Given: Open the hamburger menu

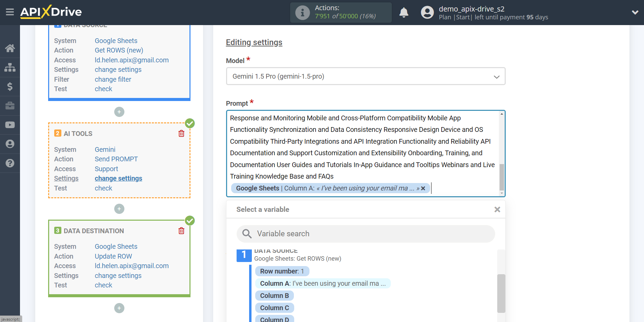Looking at the screenshot, I should coord(10,12).
